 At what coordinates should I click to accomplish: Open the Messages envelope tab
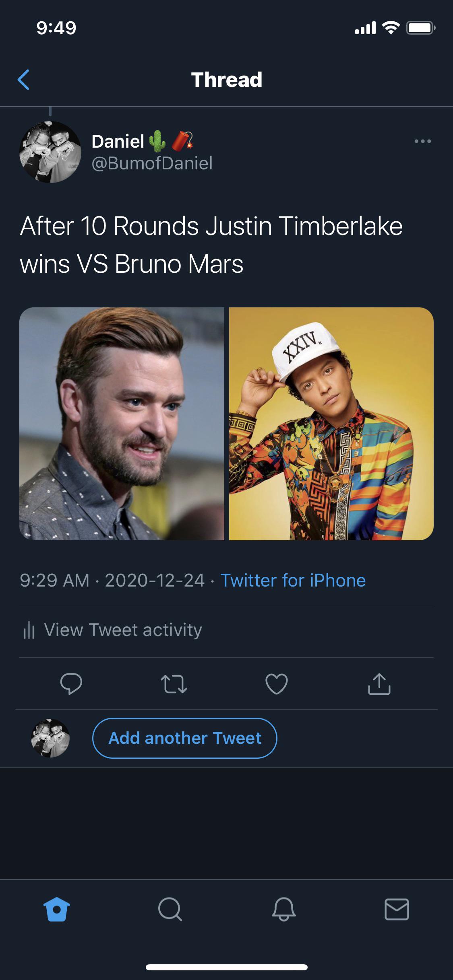(x=397, y=909)
